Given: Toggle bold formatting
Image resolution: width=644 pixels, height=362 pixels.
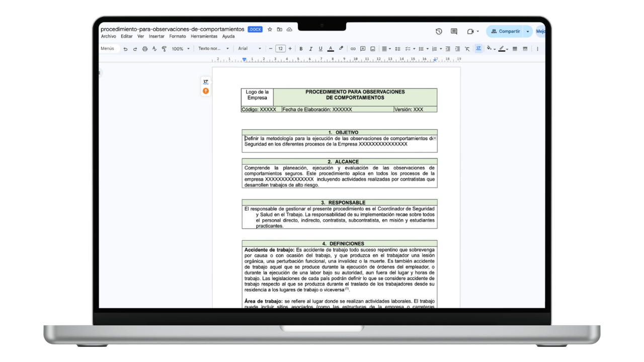Looking at the screenshot, I should tap(301, 49).
